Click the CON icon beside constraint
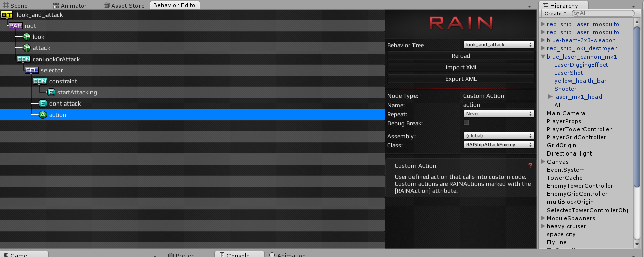644x257 pixels. point(39,81)
